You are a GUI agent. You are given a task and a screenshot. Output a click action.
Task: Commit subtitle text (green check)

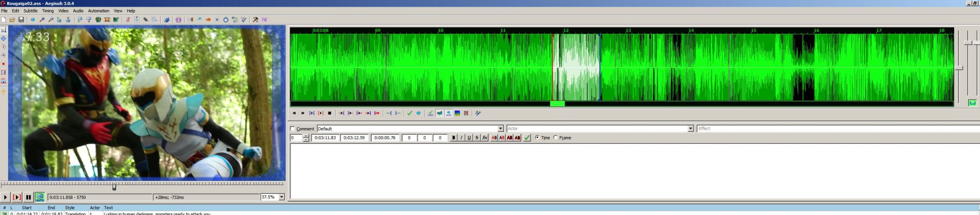point(527,138)
